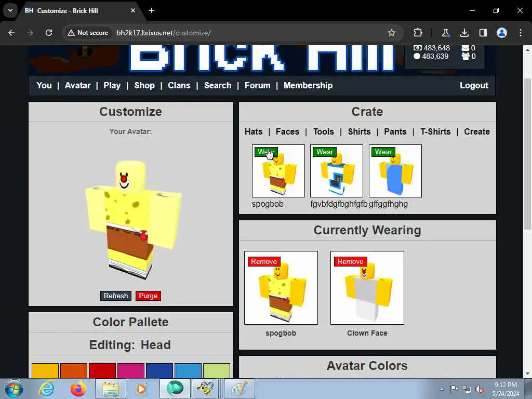Pick the light blue color swatch

coord(188,370)
